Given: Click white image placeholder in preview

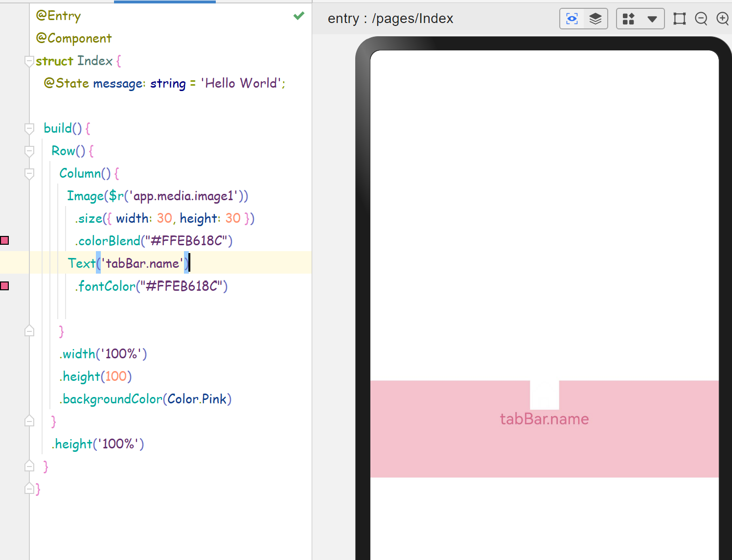Looking at the screenshot, I should click(545, 395).
